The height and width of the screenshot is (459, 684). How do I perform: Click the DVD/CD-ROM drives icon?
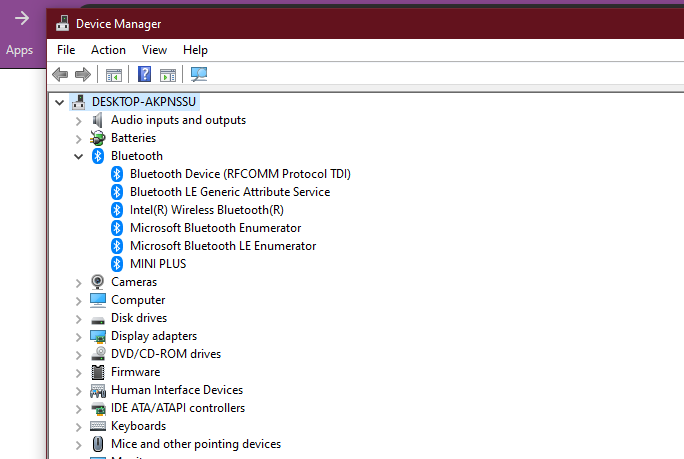98,354
